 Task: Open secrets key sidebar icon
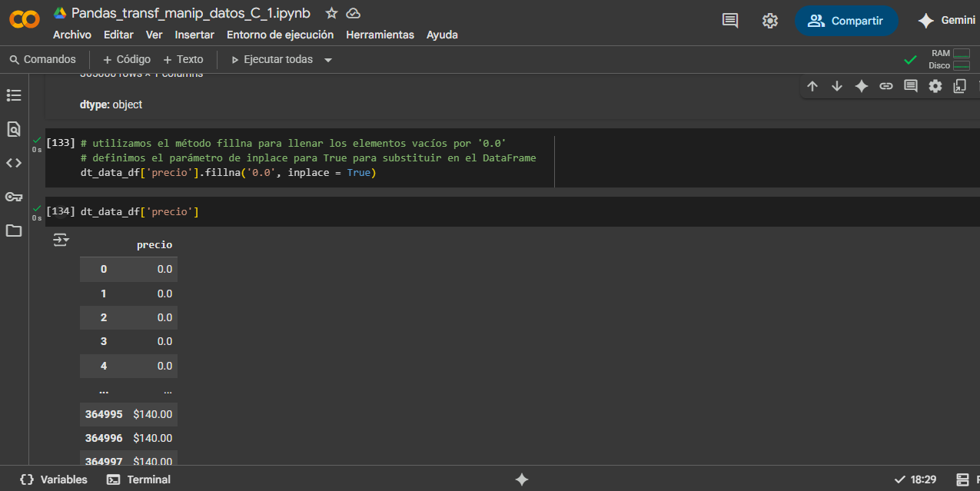coord(14,197)
